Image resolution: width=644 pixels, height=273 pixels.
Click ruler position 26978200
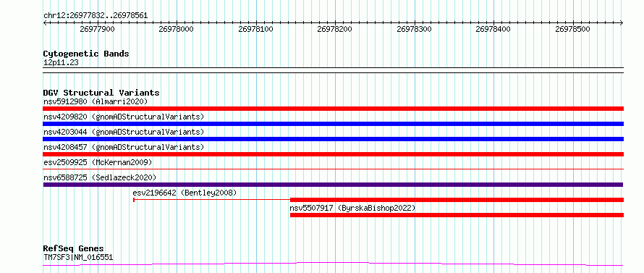pos(335,29)
